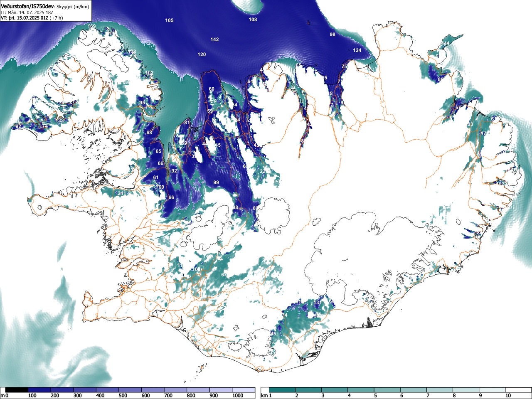Click the visibility value 95 on the map
532x399 pixels.
tap(142, 103)
